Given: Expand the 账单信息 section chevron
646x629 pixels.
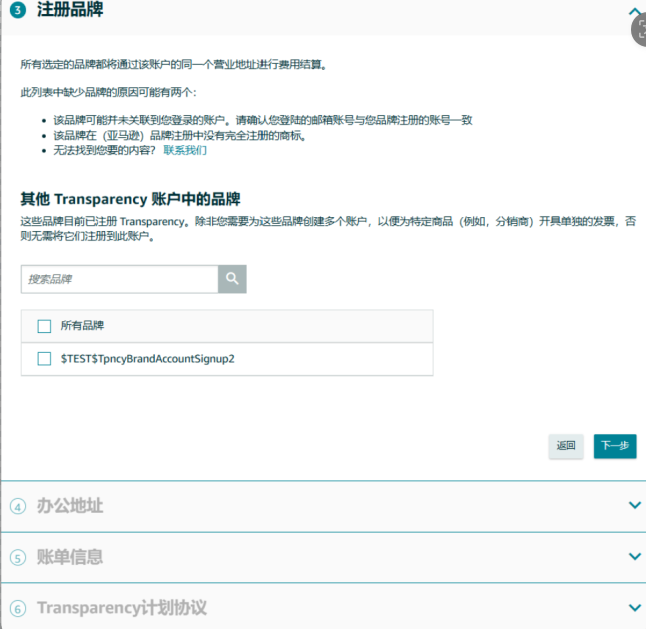Looking at the screenshot, I should click(635, 556).
